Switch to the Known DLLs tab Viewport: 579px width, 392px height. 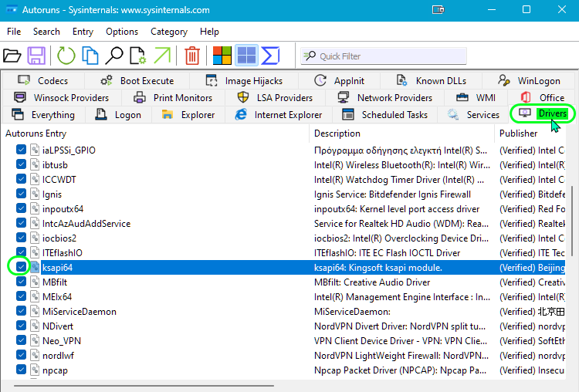pos(431,80)
